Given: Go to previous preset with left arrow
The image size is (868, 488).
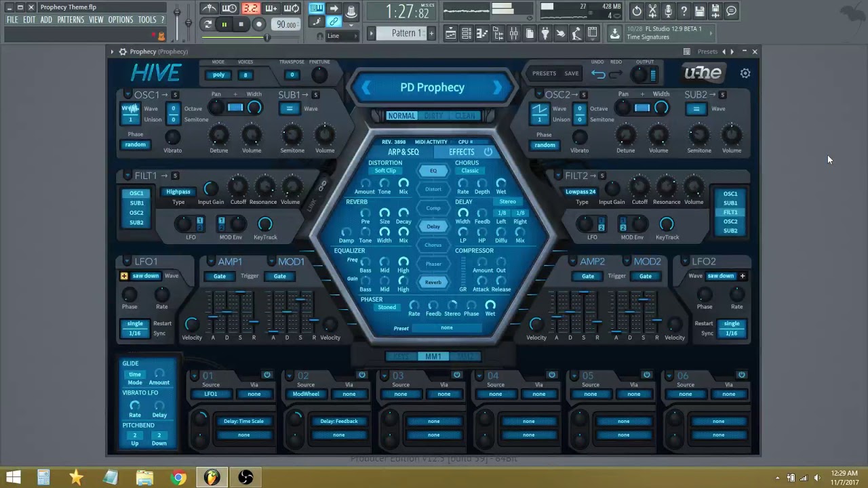Looking at the screenshot, I should [x=366, y=87].
